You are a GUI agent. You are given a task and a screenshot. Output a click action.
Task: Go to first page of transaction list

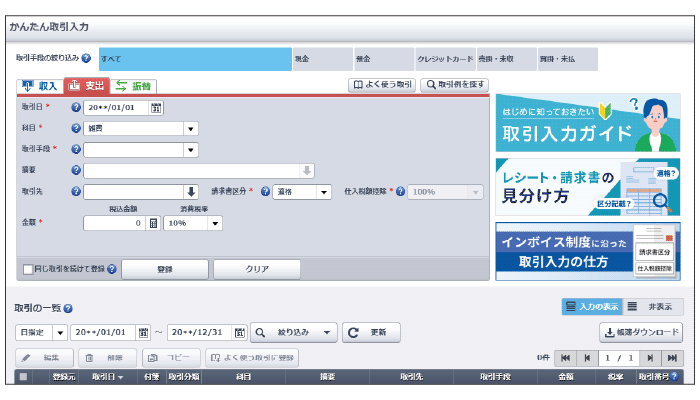(x=565, y=358)
